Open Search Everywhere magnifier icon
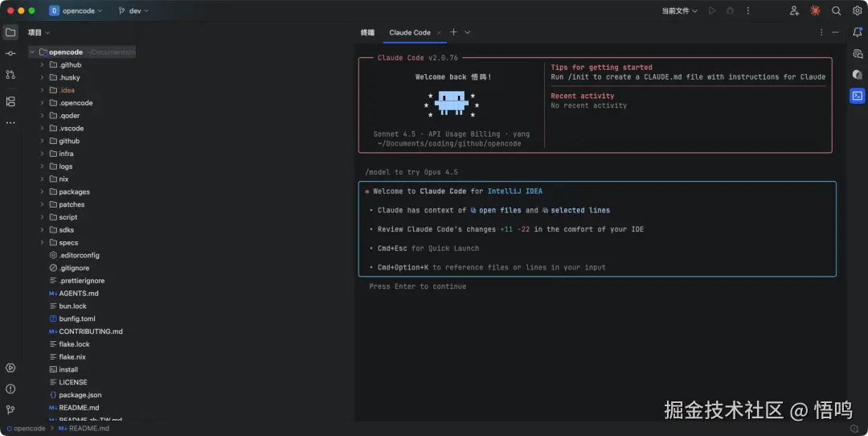 point(837,10)
